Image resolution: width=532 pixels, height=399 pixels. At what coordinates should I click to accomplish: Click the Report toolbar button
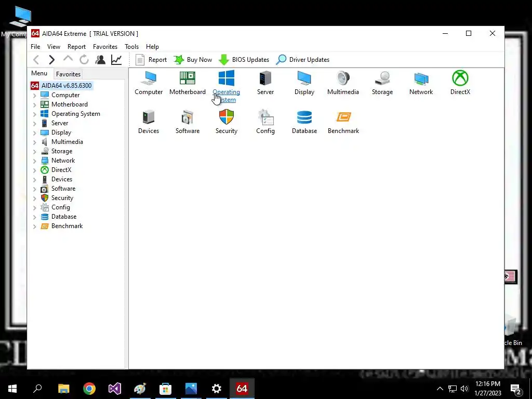pyautogui.click(x=151, y=60)
